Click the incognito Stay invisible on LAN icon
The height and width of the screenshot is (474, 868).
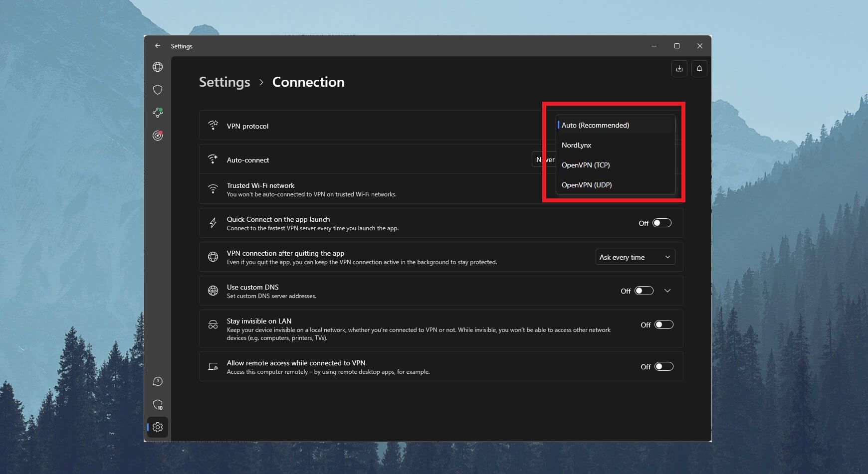(x=213, y=325)
